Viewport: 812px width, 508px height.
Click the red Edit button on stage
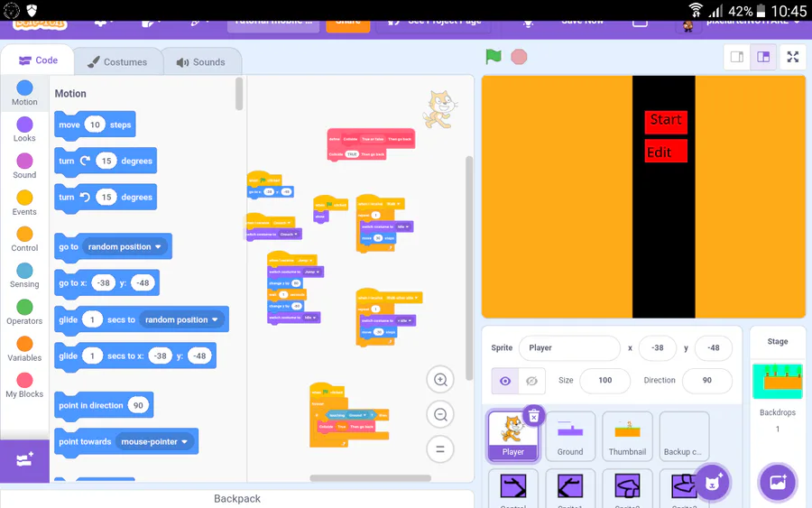pos(666,151)
